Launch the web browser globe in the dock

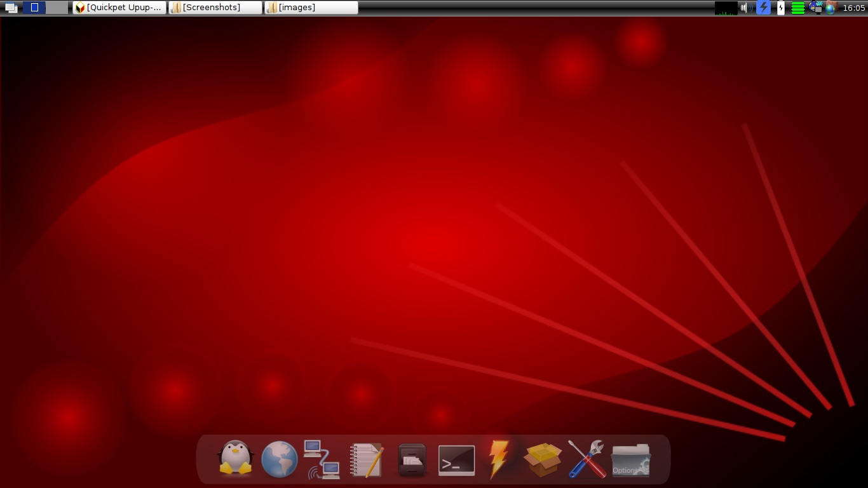pos(280,459)
